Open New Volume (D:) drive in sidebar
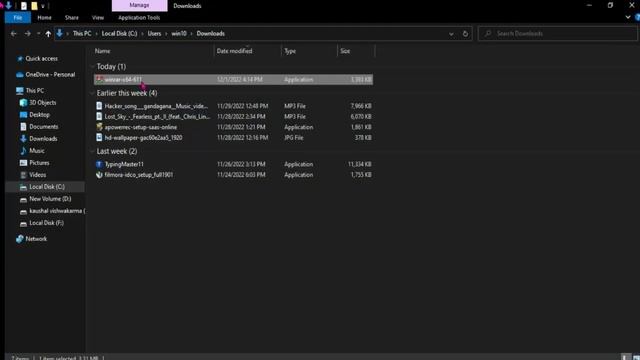The image size is (640, 360). tap(50, 199)
